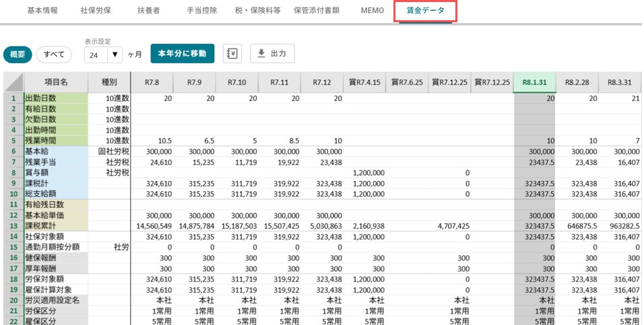Click the 労保区分 item cell
The image size is (644, 325).
click(x=56, y=311)
